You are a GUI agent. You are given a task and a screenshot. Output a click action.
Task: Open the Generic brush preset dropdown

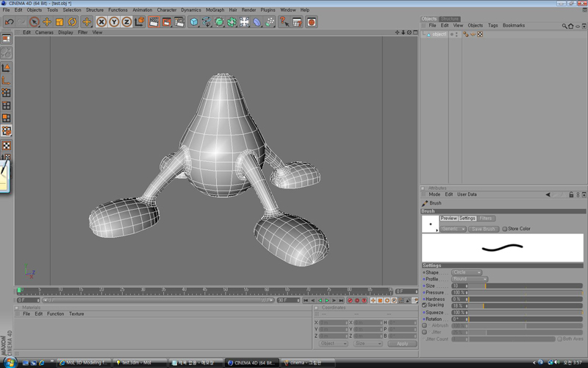453,229
